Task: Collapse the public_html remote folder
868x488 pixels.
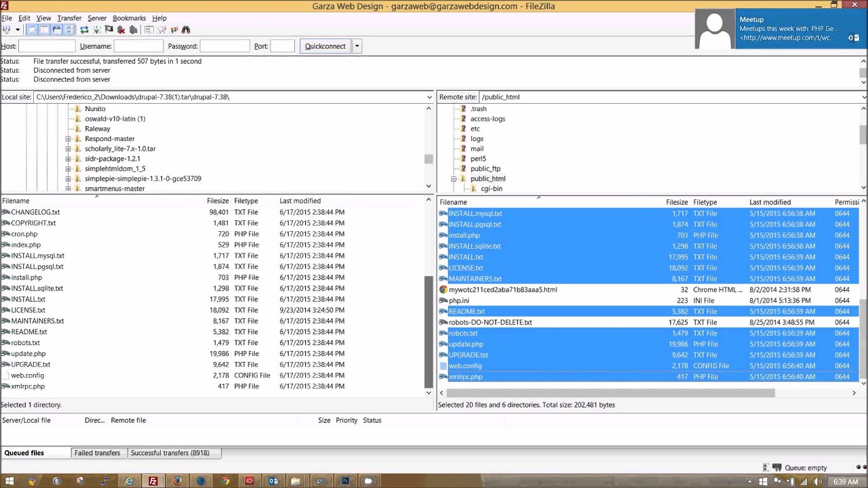Action: tap(454, 179)
